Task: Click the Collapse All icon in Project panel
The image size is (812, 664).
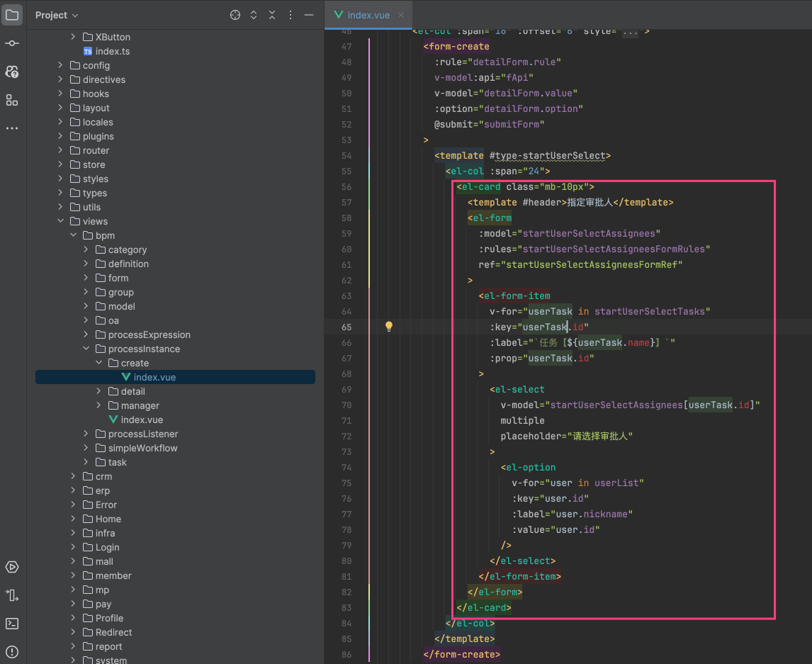Action: [x=272, y=15]
